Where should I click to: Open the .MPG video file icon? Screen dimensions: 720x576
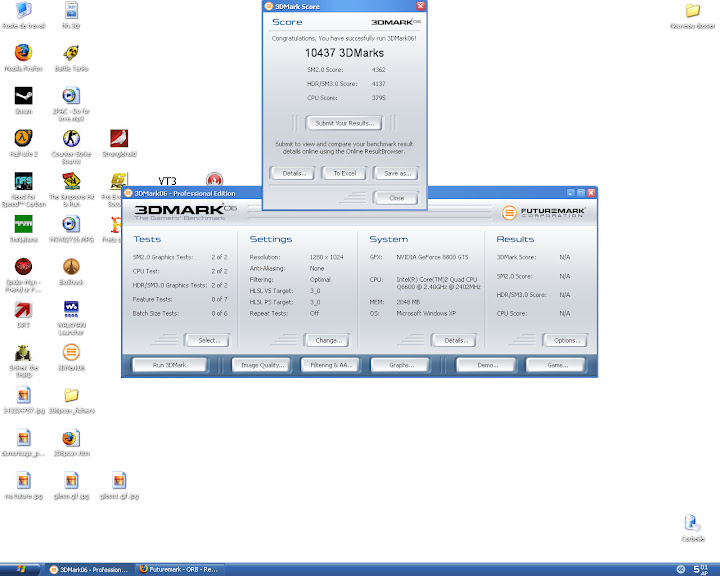(71, 228)
